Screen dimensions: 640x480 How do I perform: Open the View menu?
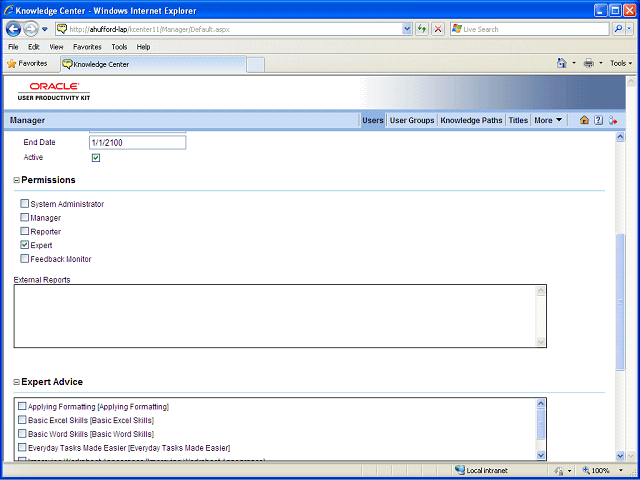(x=56, y=47)
